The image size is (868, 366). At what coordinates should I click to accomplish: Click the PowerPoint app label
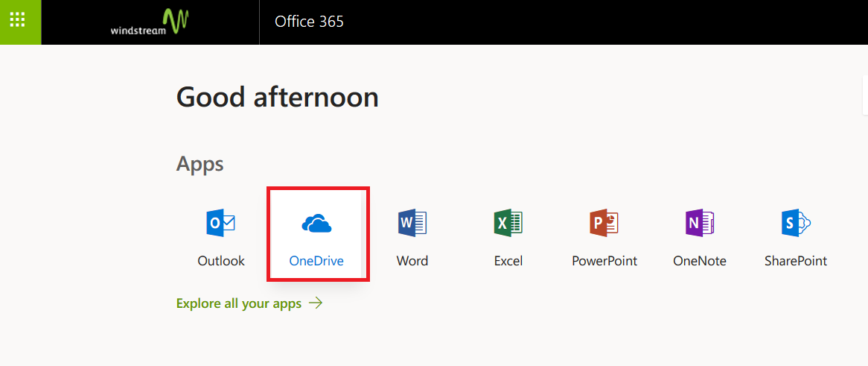[604, 261]
